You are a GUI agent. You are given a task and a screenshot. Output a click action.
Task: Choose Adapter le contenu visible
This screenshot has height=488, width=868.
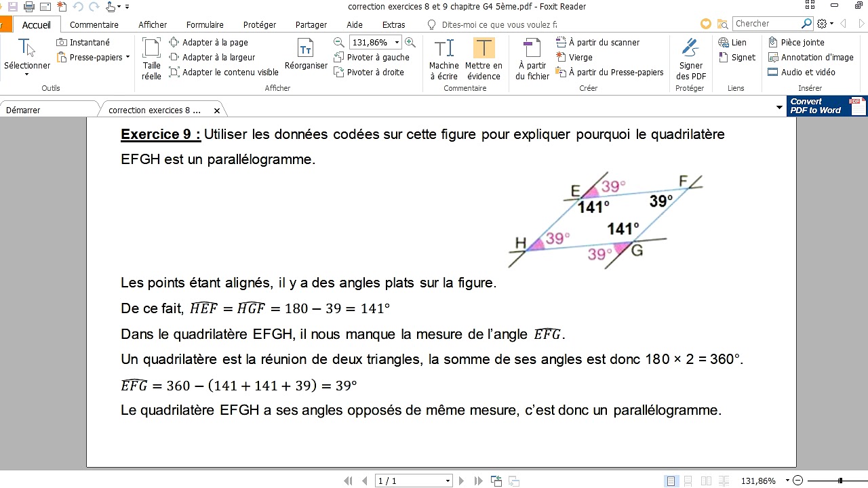tap(224, 72)
